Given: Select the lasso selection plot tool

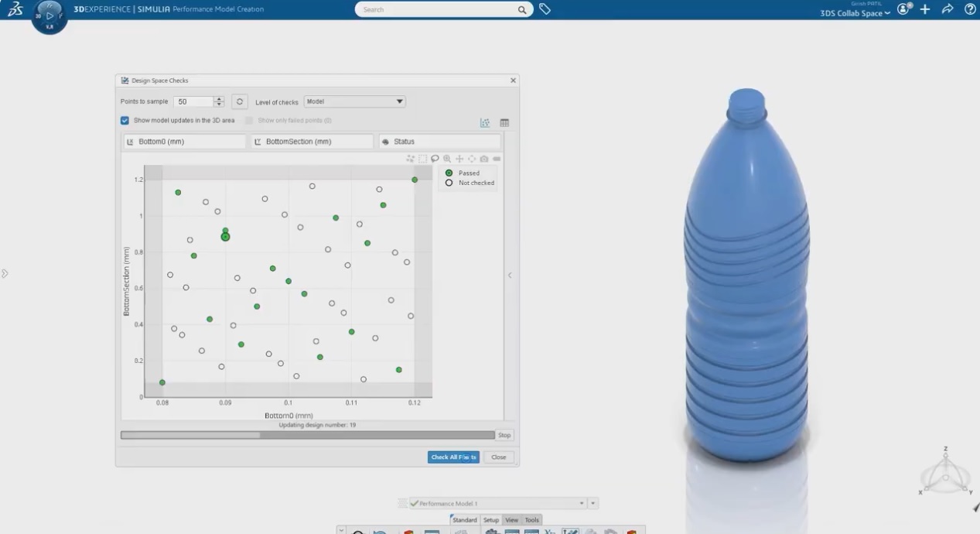Looking at the screenshot, I should coord(435,159).
